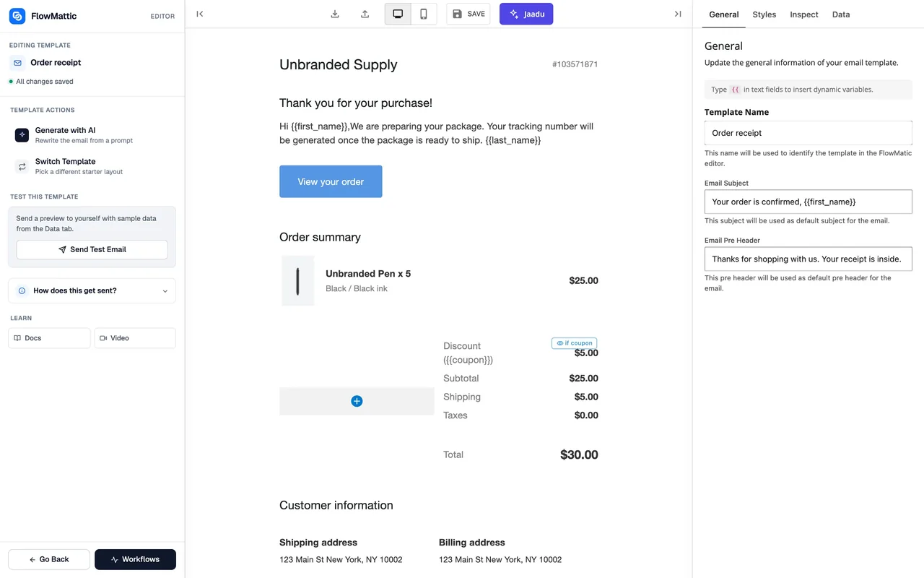The width and height of the screenshot is (924, 578).
Task: Open the General tab
Action: tap(724, 14)
